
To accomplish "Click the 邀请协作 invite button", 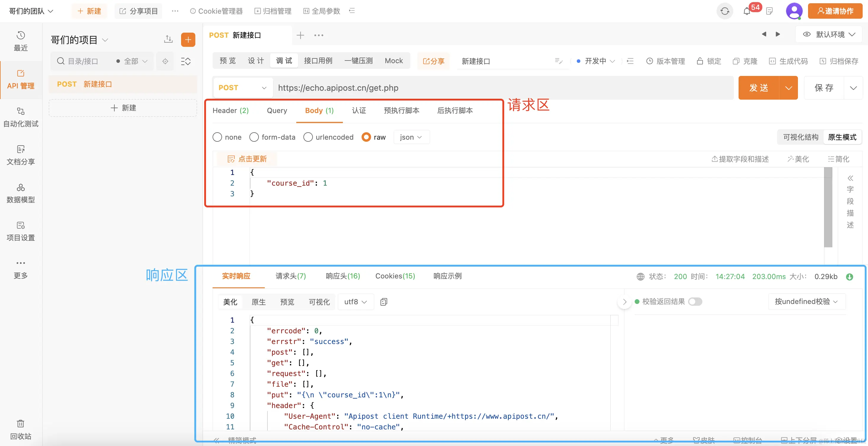I will 835,11.
